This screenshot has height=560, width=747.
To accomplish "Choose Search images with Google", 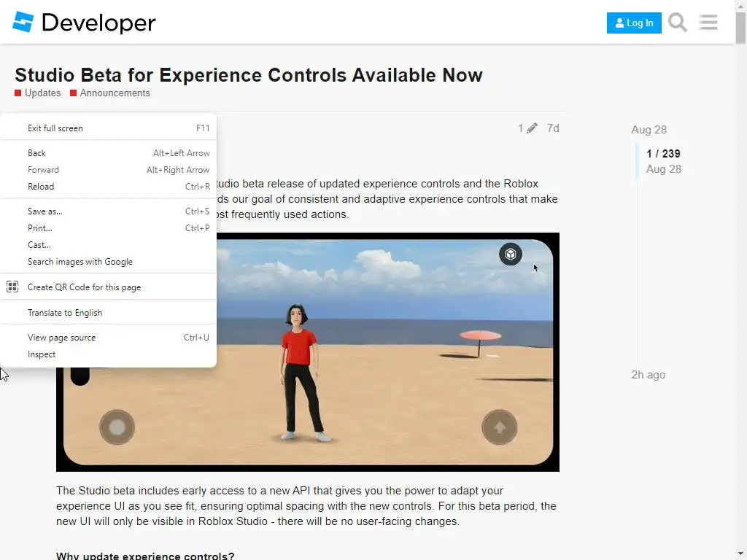I will tap(108, 262).
